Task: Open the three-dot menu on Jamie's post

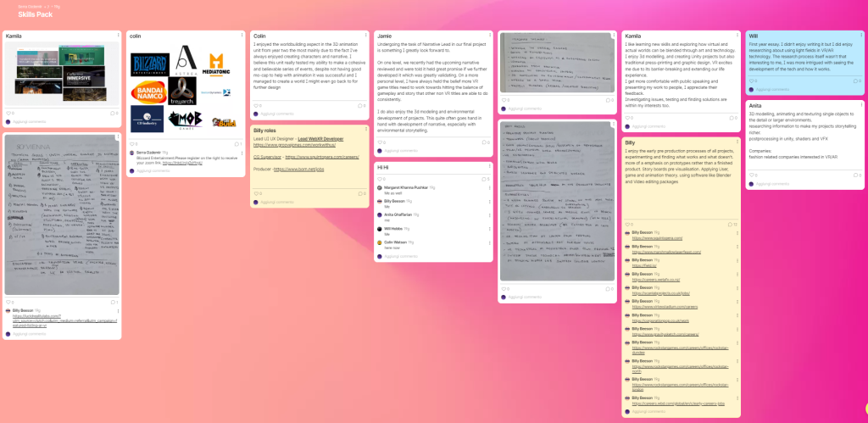Action: [x=490, y=35]
